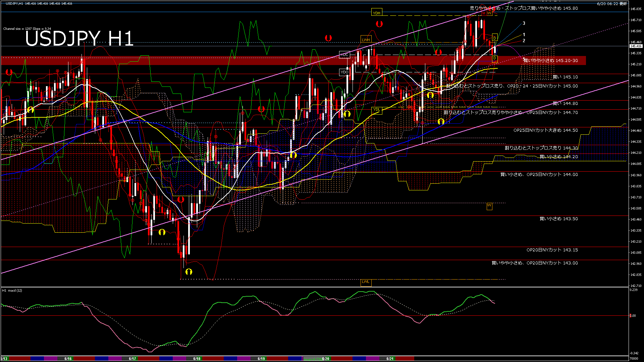The height and width of the screenshot is (362, 644).
Task: Click red down arrow at far left edge
Action: coord(9,72)
